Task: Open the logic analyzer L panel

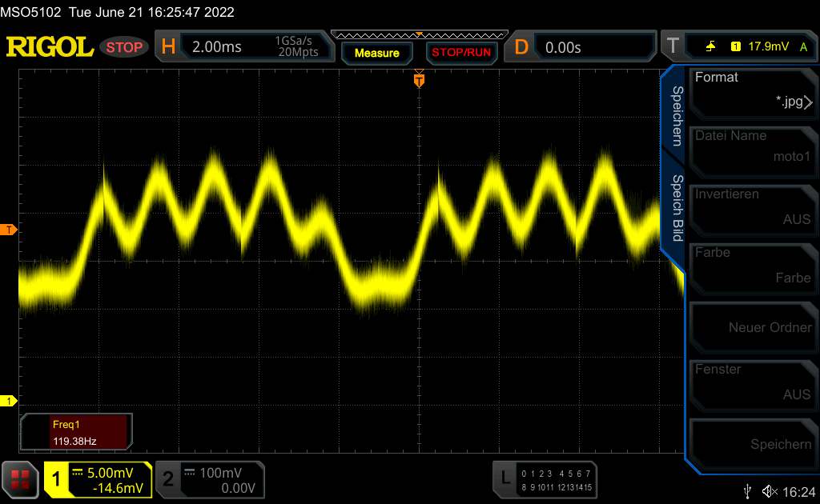Action: (x=505, y=478)
